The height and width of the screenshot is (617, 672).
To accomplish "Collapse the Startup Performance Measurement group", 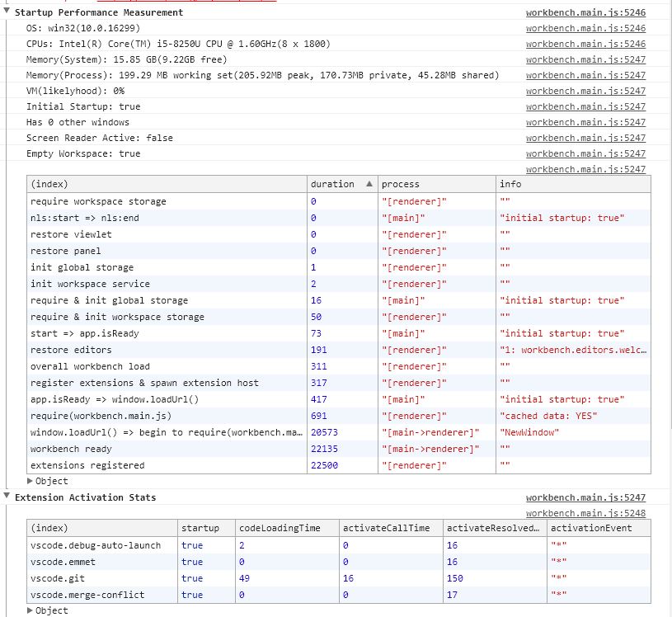I will 7,12.
